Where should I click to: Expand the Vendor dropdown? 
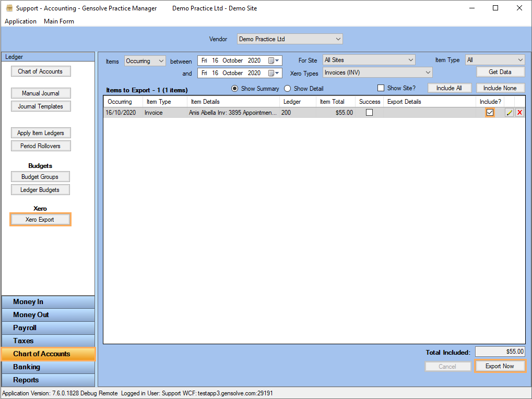tap(338, 39)
